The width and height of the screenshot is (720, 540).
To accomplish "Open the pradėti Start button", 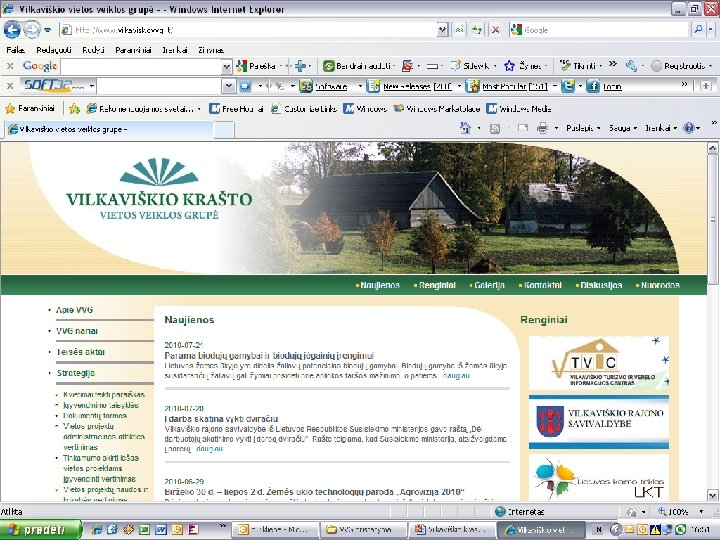I will 40,529.
